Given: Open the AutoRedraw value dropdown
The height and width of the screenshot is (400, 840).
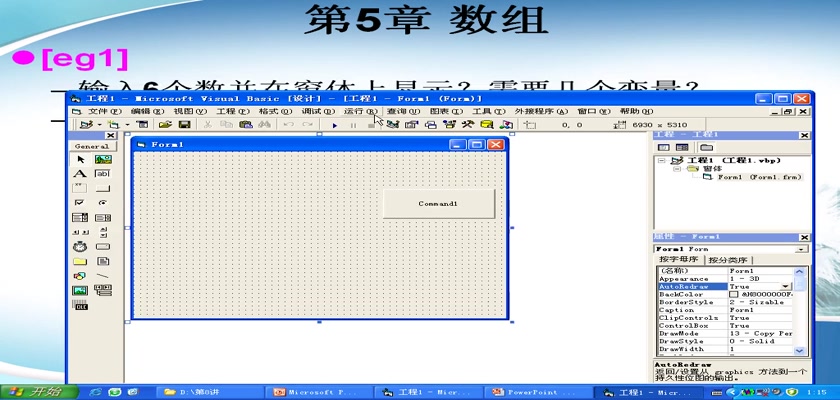Looking at the screenshot, I should tap(785, 287).
